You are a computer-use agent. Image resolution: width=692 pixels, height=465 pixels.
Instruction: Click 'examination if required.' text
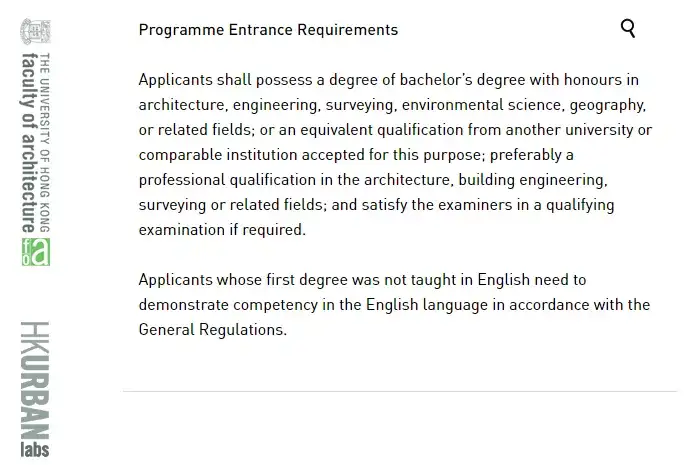click(222, 230)
